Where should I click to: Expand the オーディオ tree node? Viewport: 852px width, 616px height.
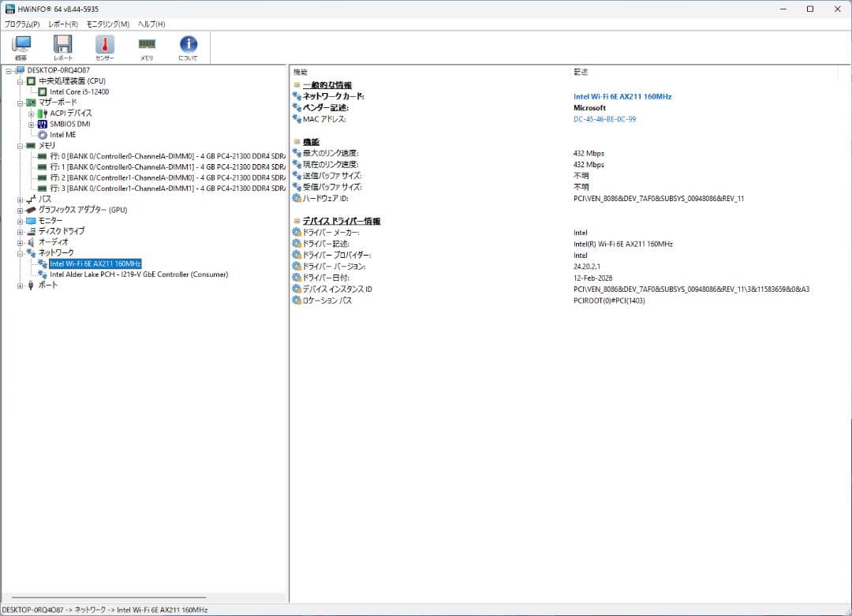pos(20,242)
